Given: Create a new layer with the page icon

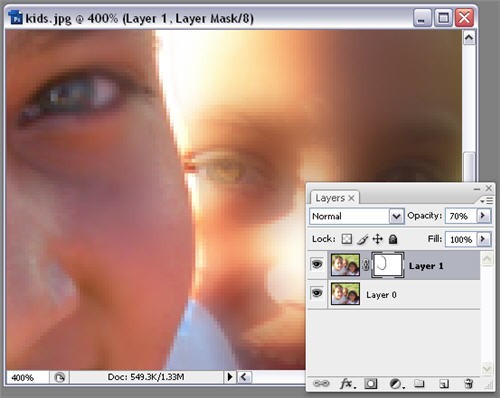Looking at the screenshot, I should coord(444,384).
